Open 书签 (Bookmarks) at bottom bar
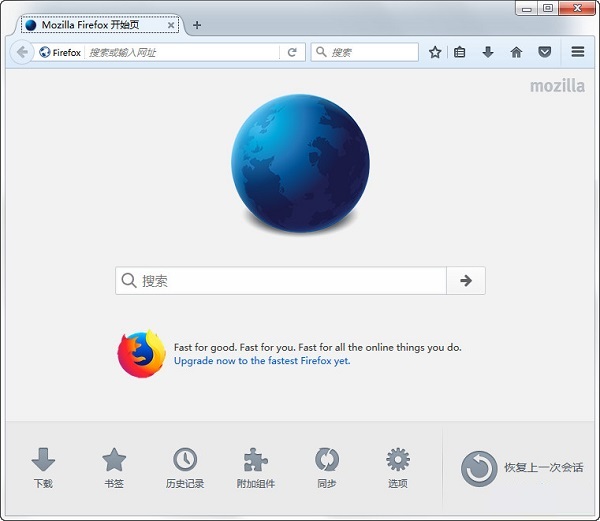 point(114,467)
